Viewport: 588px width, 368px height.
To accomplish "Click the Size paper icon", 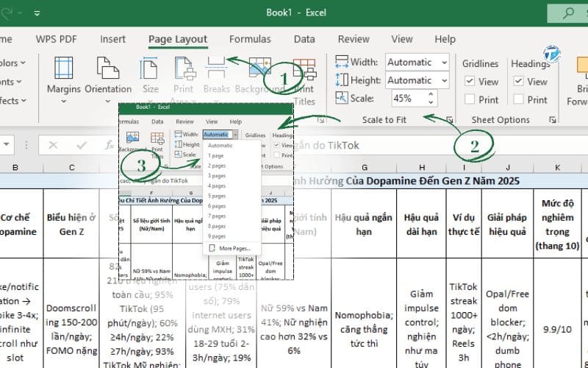I will click(x=150, y=68).
